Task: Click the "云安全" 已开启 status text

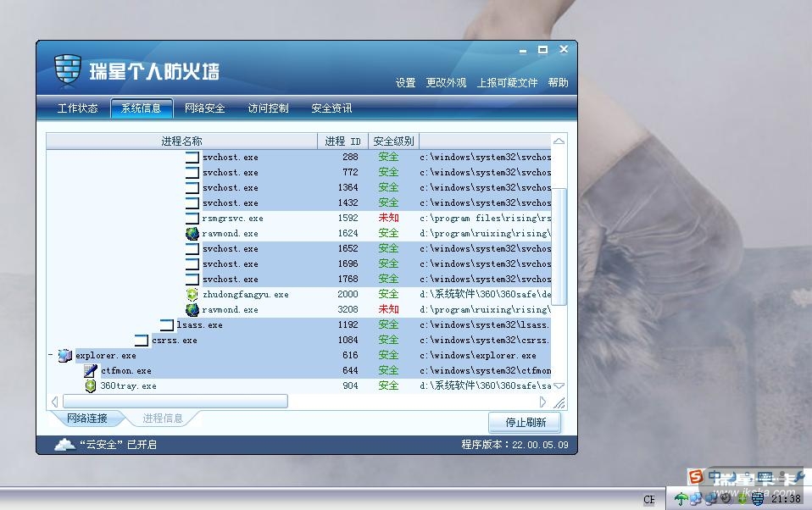Action: coord(118,444)
